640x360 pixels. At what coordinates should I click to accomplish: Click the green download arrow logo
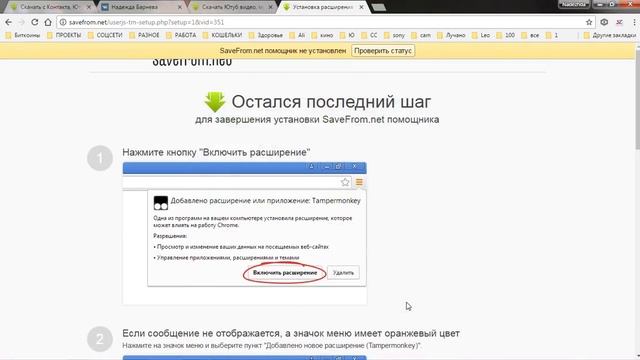click(x=215, y=102)
